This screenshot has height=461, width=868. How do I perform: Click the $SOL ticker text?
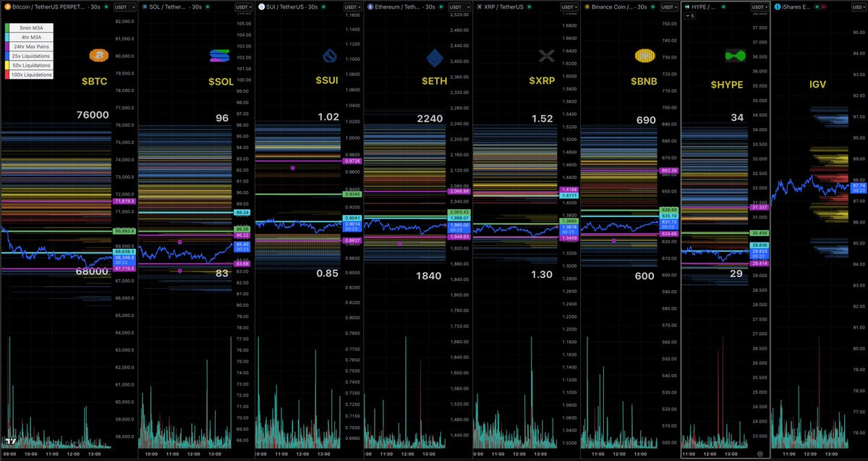click(221, 82)
